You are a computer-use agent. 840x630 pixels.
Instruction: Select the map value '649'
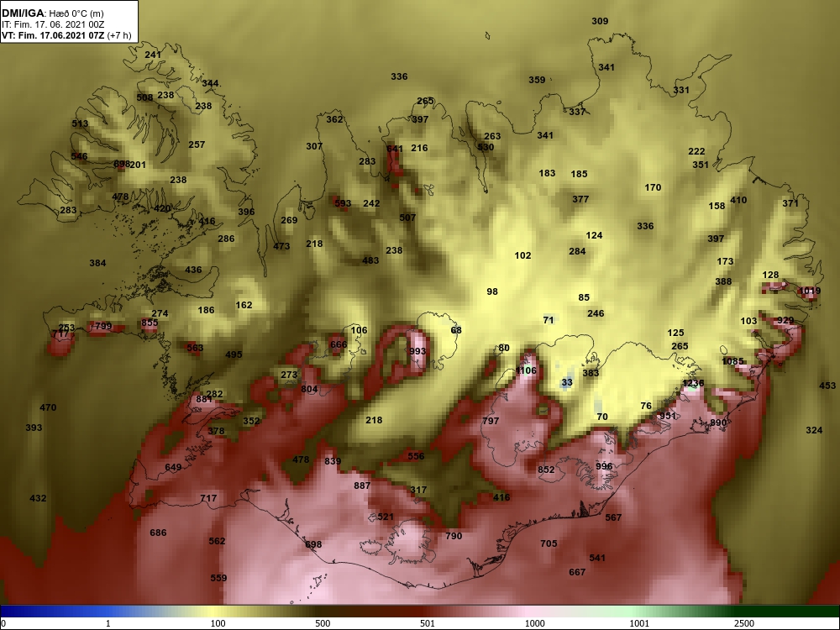pos(173,467)
